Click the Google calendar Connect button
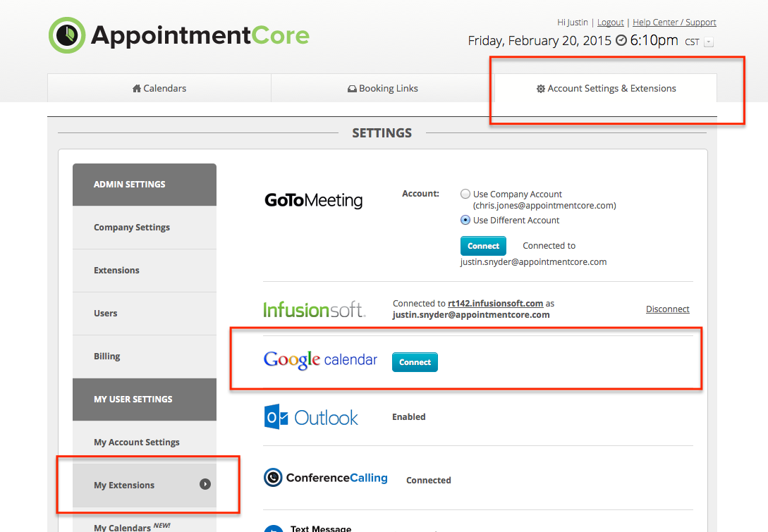This screenshot has height=532, width=768. [x=415, y=362]
